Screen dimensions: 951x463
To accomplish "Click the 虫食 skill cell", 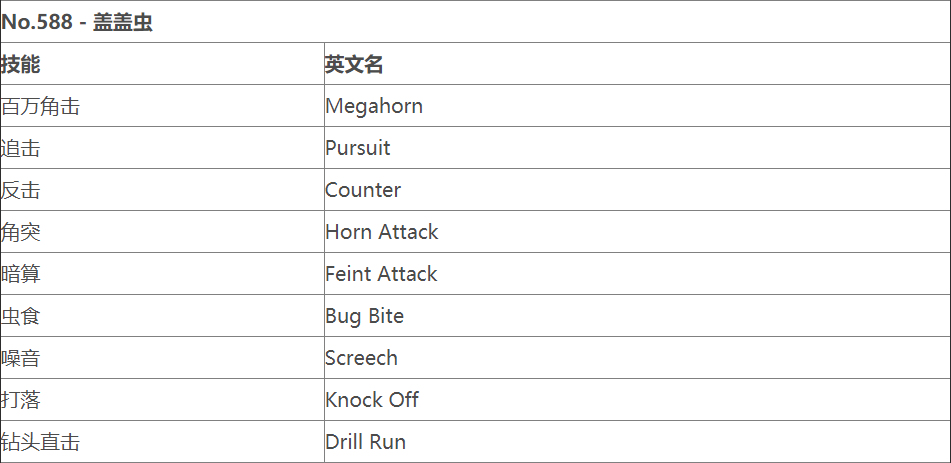I will [x=21, y=316].
